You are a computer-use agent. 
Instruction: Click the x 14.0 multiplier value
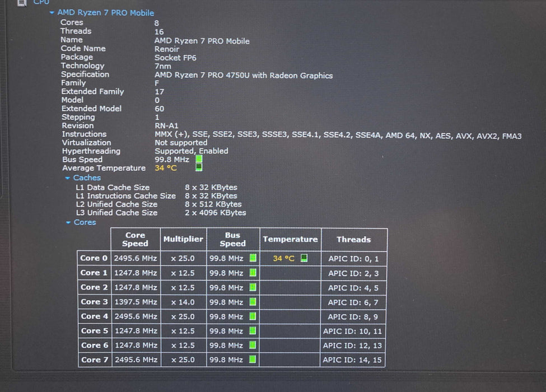point(183,302)
